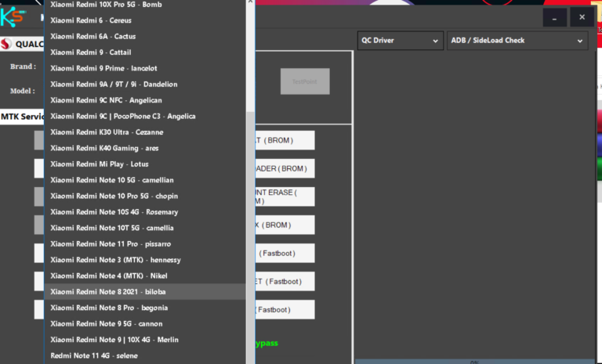The height and width of the screenshot is (364, 602).
Task: Choose Redmi Note 8 Pro - begonia
Action: pos(145,308)
